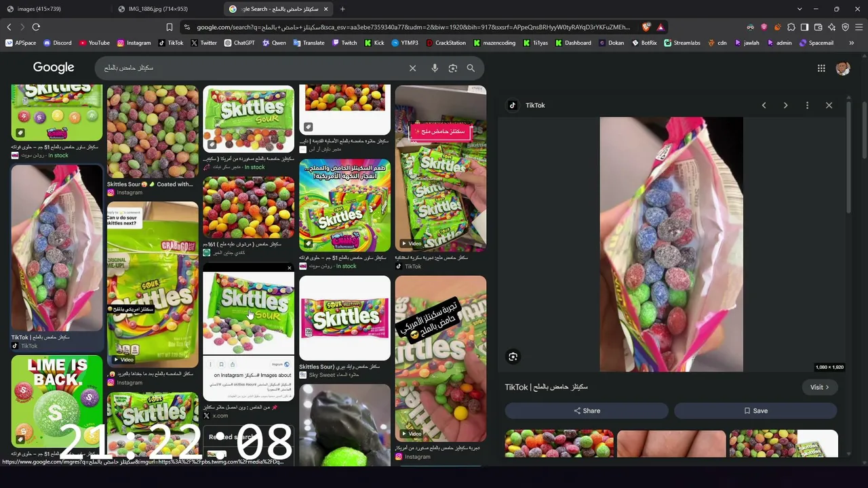Start voice search with microphone icon
Image resolution: width=868 pixels, height=488 pixels.
435,68
